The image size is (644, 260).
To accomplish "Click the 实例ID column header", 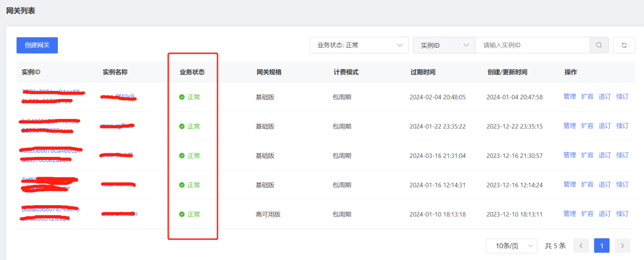I will click(31, 72).
